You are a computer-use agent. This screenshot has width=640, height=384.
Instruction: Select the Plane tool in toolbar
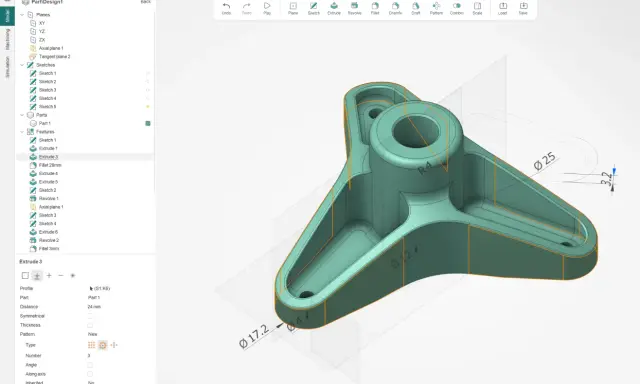(293, 8)
